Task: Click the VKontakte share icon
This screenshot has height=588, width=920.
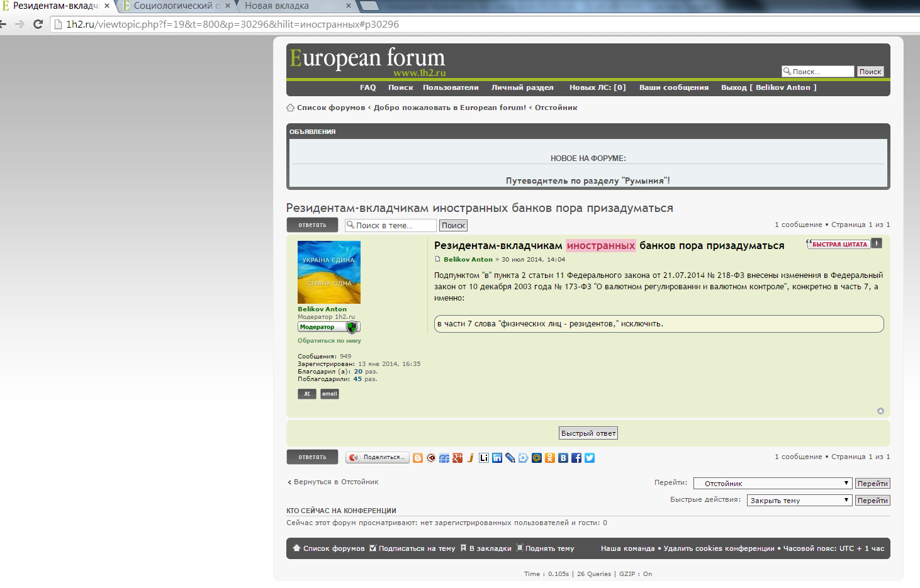Action: click(563, 458)
